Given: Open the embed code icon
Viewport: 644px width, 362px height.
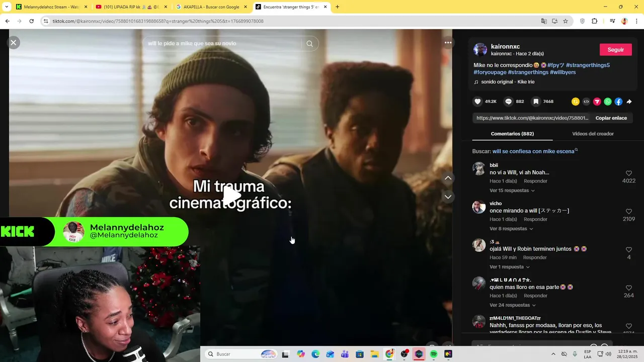Looking at the screenshot, I should (x=586, y=102).
